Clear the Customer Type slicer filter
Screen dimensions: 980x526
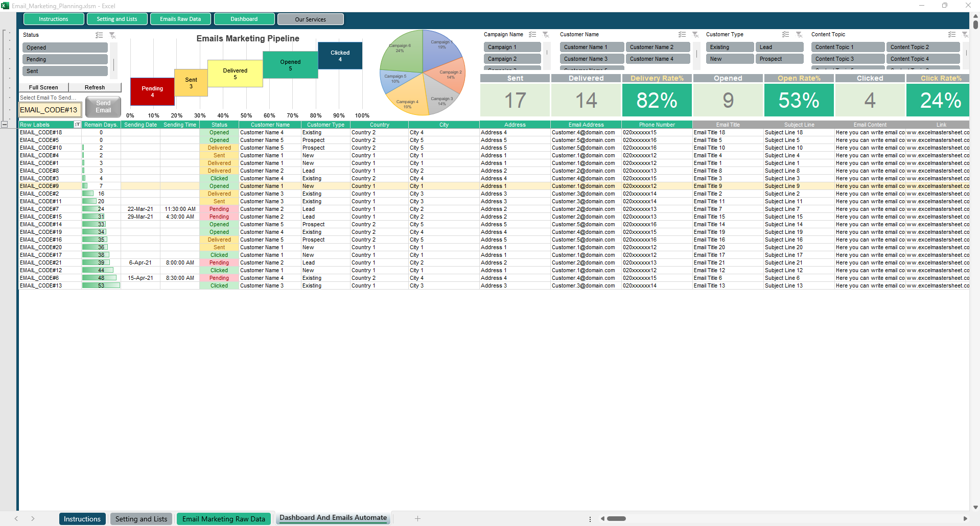(799, 35)
